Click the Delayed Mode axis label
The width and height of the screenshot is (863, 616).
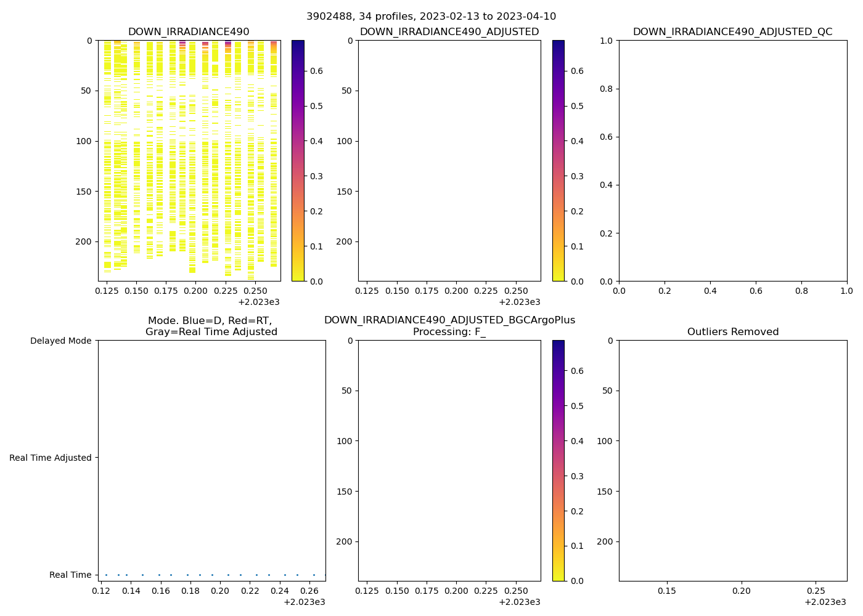click(x=60, y=341)
